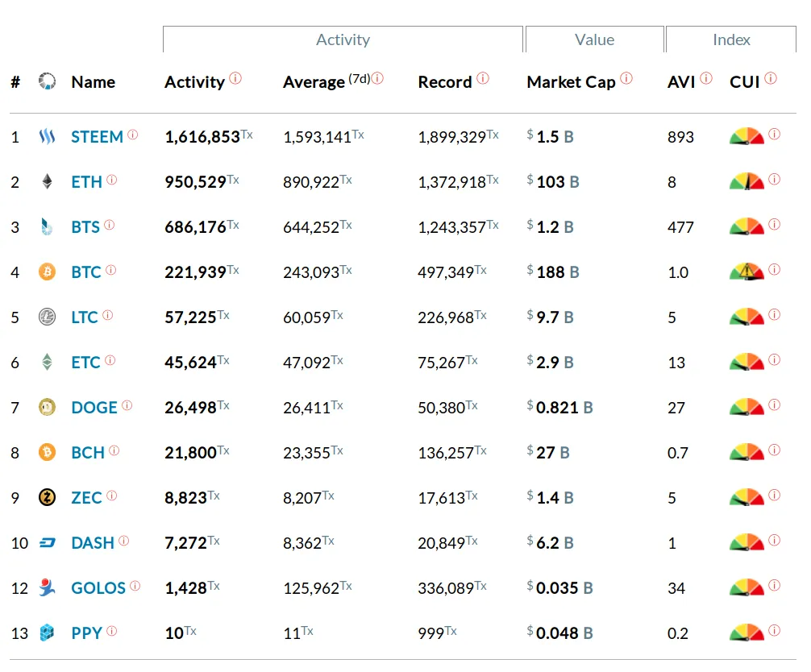811x672 pixels.
Task: Sort table by AVI column
Action: pos(681,81)
